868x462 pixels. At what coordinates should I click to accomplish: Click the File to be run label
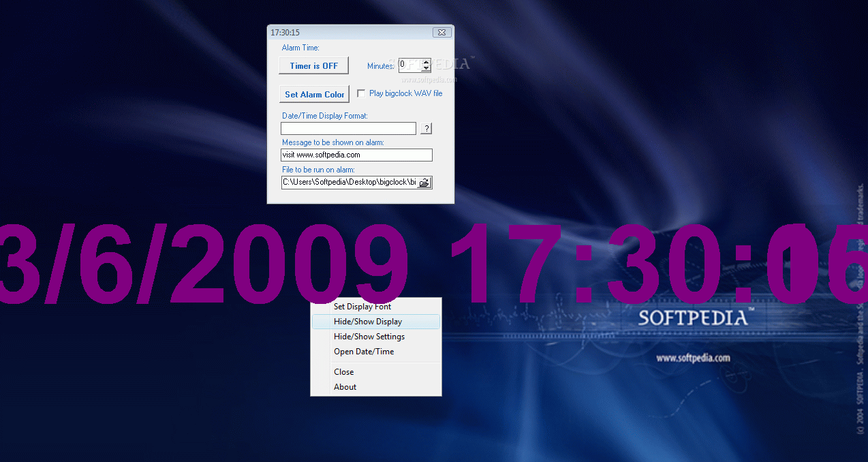[x=318, y=170]
